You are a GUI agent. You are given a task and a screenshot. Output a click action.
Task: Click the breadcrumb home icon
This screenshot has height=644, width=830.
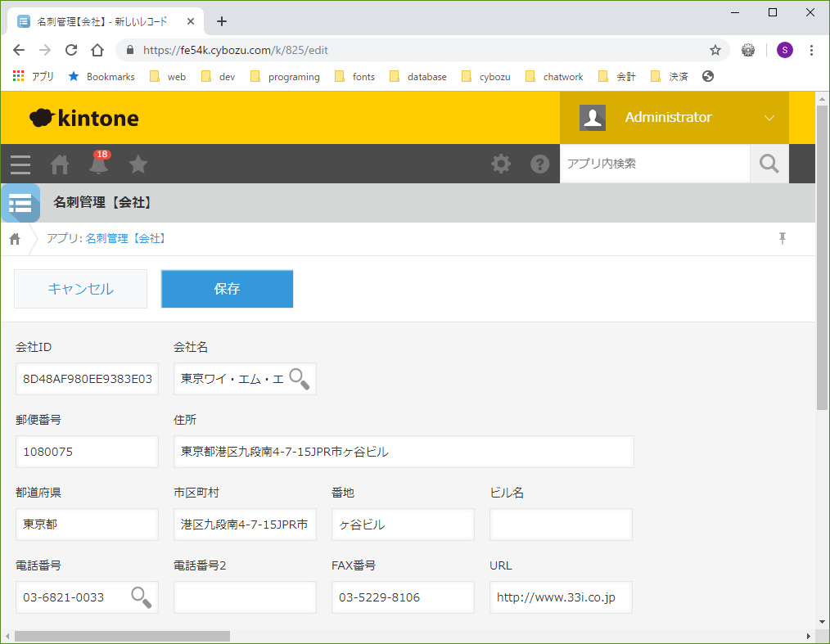pyautogui.click(x=15, y=239)
